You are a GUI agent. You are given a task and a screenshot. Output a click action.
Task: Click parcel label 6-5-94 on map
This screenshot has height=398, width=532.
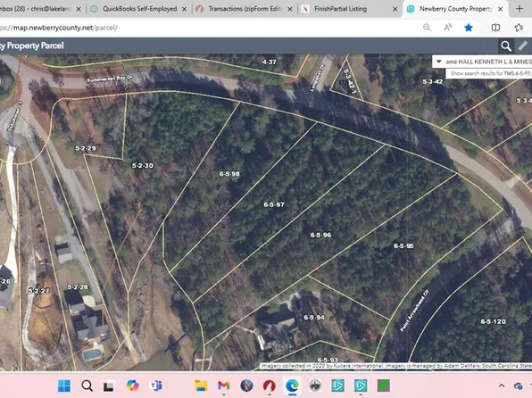tap(314, 318)
